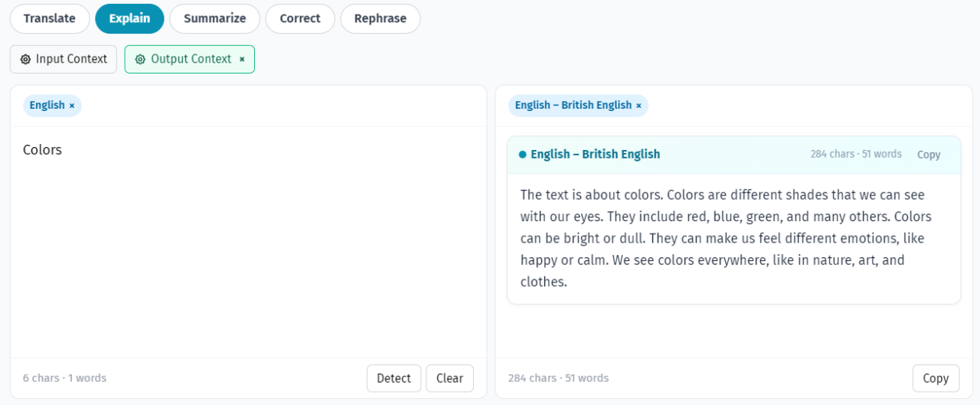Viewport: 980px width, 405px height.
Task: Switch to the Rephrase mode tab
Action: 380,18
